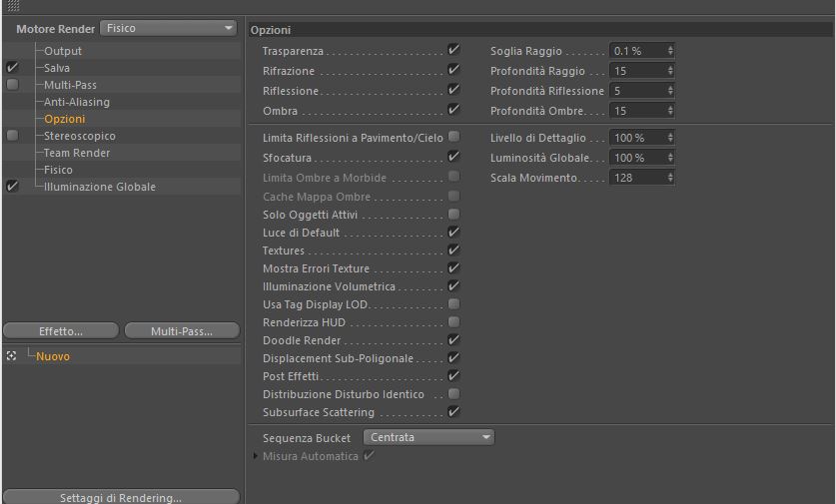Viewport: 836px width, 504px height.
Task: Toggle the Trasparenza checkbox
Action: pos(453,50)
